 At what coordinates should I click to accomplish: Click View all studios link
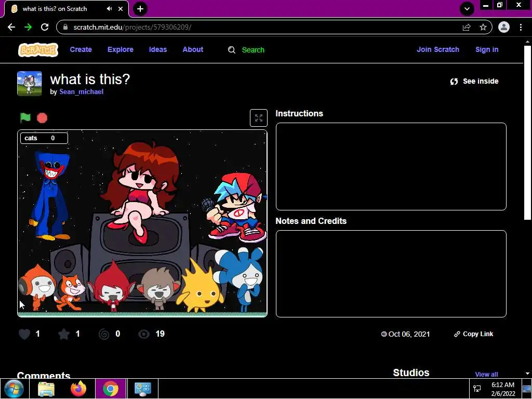(x=486, y=374)
